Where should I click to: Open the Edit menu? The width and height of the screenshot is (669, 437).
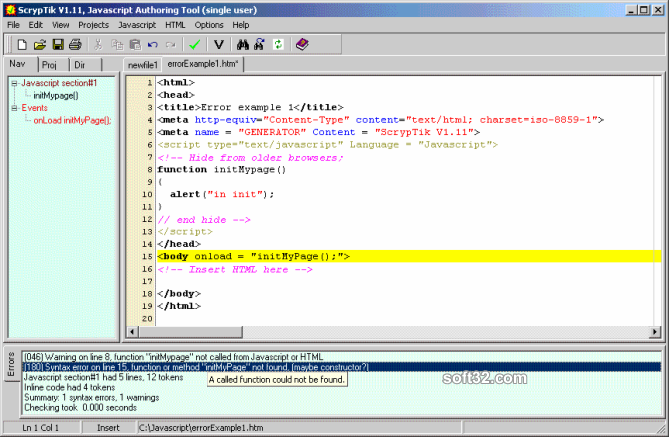35,25
